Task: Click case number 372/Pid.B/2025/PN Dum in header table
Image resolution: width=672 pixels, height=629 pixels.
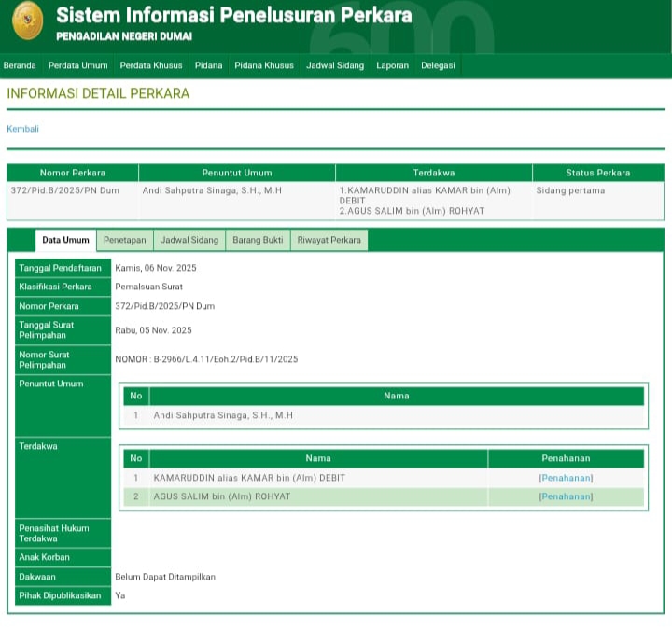Action: point(52,190)
